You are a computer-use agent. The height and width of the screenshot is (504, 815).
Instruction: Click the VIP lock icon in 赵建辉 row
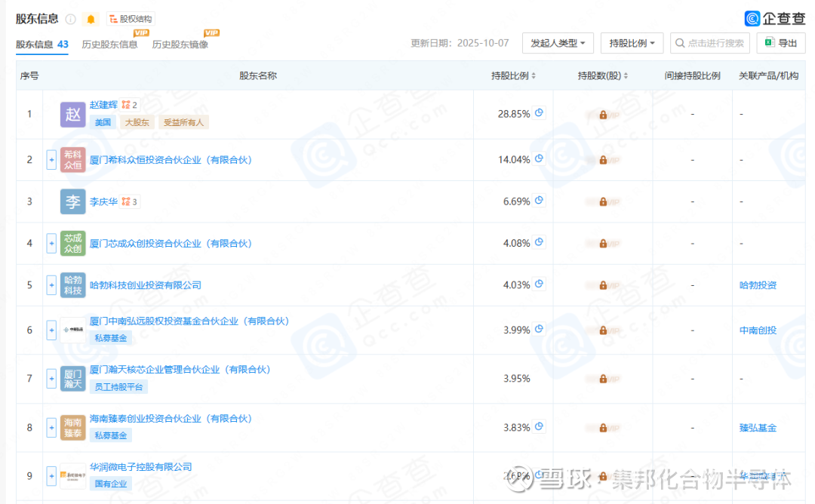pos(603,115)
